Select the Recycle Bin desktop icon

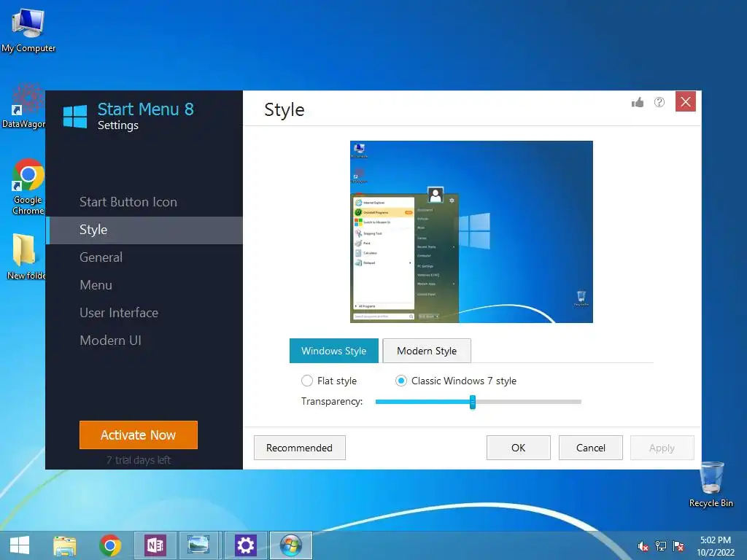[x=711, y=485]
